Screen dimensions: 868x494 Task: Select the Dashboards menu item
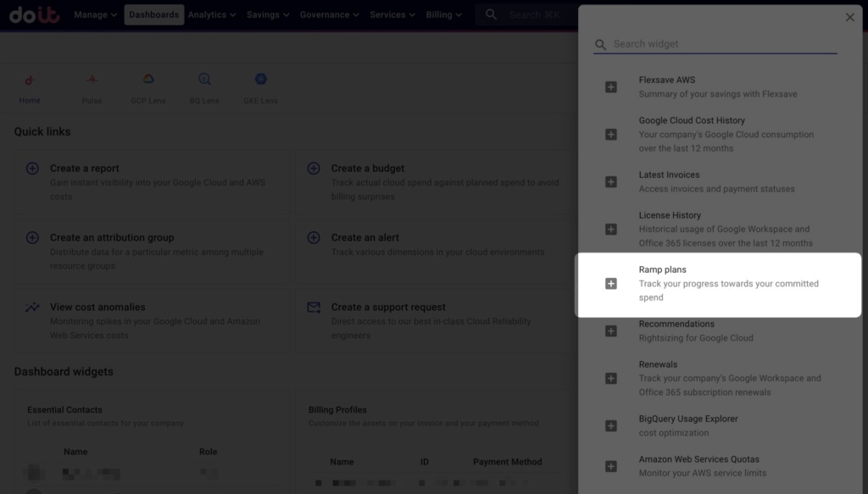[154, 14]
